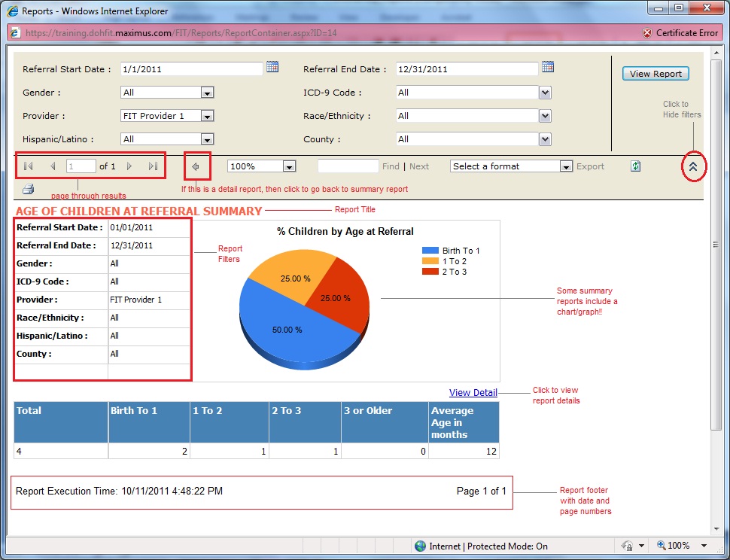
Task: Expand the ICD-9 Code dropdown
Action: coord(545,93)
